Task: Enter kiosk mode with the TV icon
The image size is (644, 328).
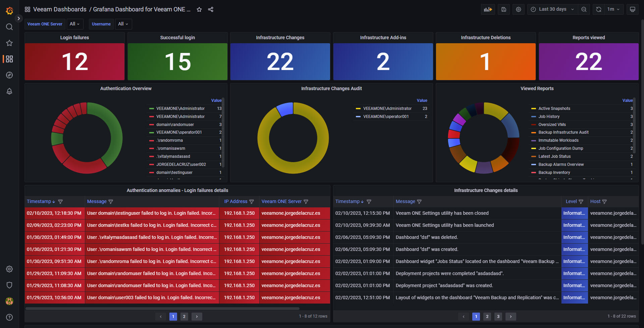Action: (633, 9)
